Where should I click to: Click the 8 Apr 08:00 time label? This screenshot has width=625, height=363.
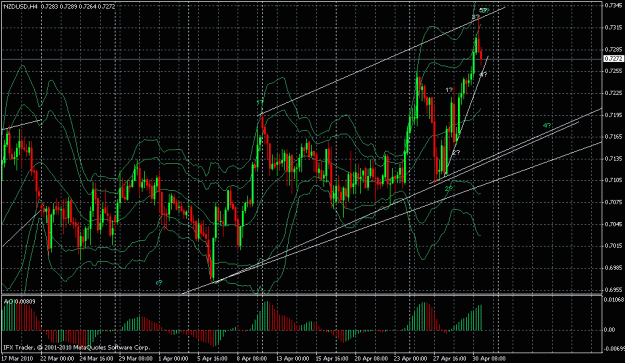(x=252, y=359)
